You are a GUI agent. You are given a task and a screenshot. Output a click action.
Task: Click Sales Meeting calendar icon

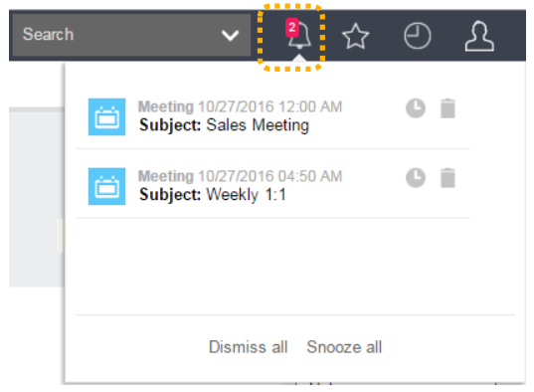click(x=107, y=117)
